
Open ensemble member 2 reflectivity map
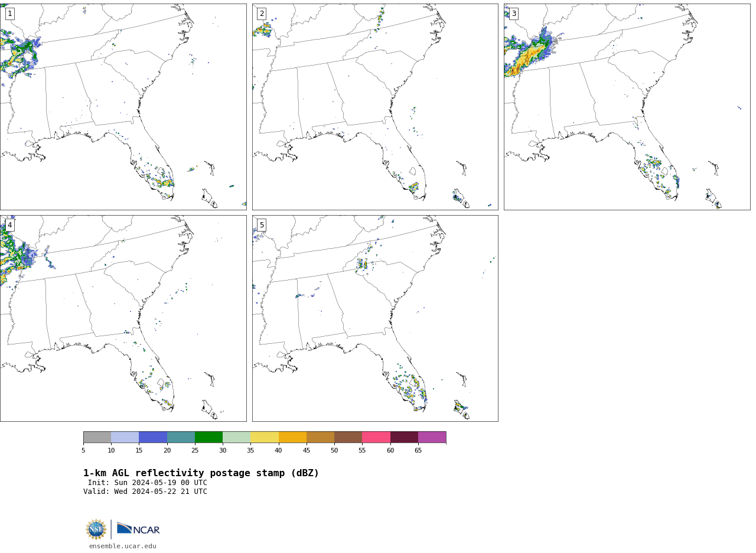(x=375, y=106)
